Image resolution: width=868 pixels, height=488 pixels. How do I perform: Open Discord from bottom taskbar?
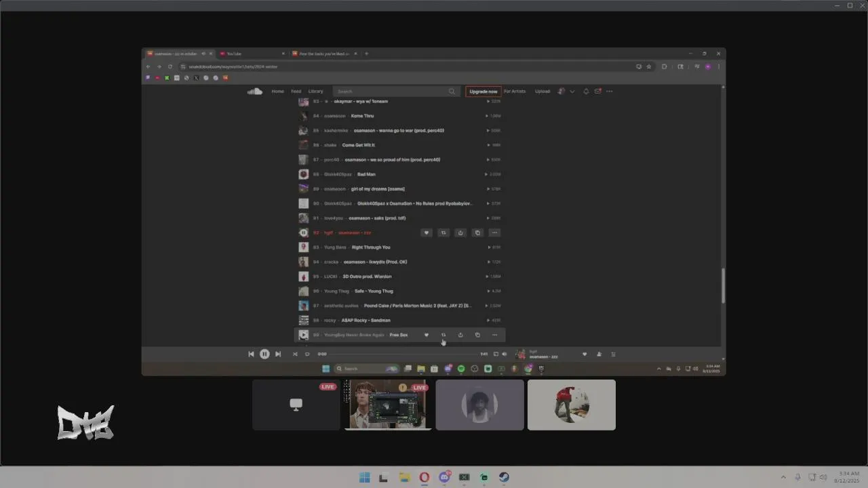pyautogui.click(x=445, y=477)
